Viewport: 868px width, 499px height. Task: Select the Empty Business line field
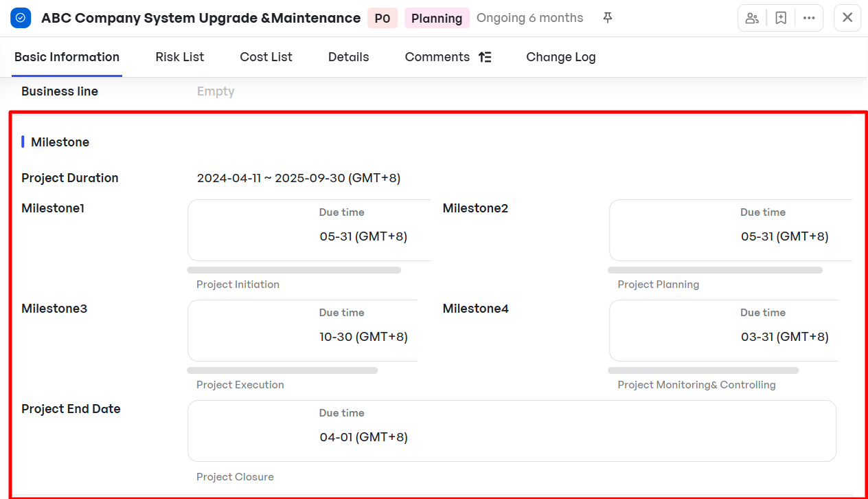point(216,91)
